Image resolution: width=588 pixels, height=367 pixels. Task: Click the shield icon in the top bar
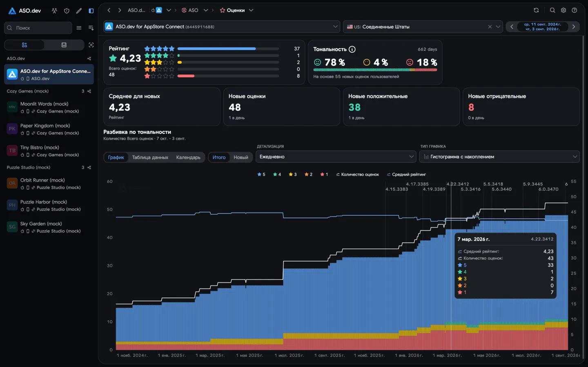pos(67,11)
